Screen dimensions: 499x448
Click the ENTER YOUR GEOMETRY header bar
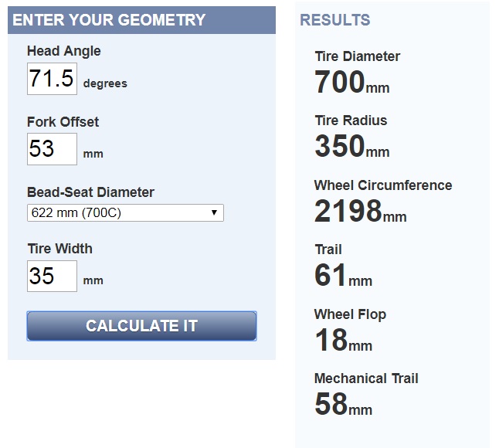click(141, 20)
